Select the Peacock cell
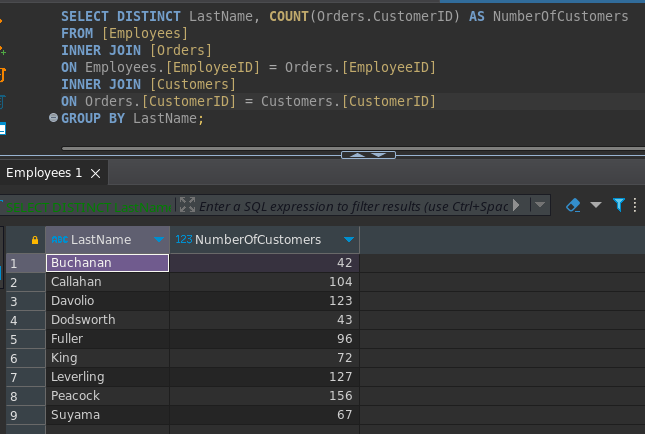Screen dimensions: 645x434 point(107,396)
